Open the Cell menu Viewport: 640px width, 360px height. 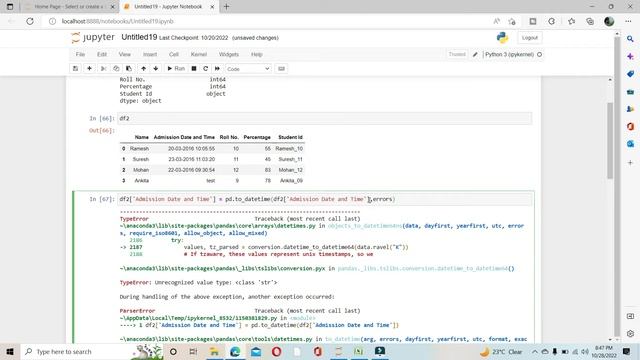(174, 54)
